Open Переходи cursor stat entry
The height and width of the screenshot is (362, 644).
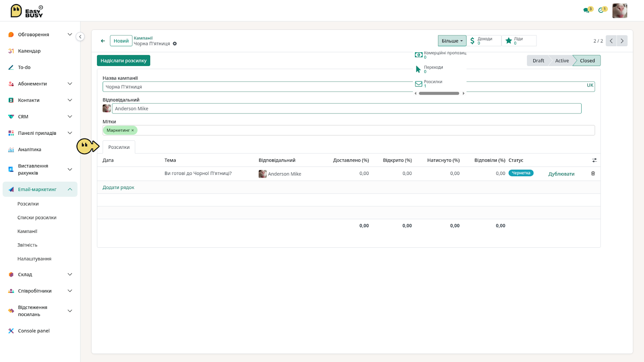(440, 69)
